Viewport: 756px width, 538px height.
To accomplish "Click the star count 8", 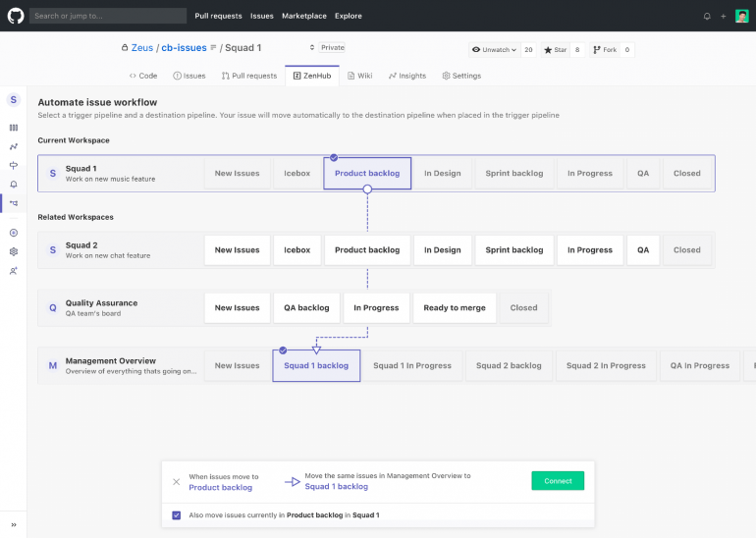I will tap(577, 50).
